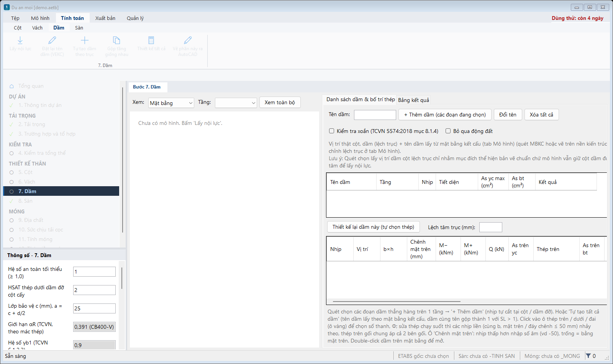Open the 'Tầng' floor dropdown
This screenshot has width=613, height=364.
236,103
